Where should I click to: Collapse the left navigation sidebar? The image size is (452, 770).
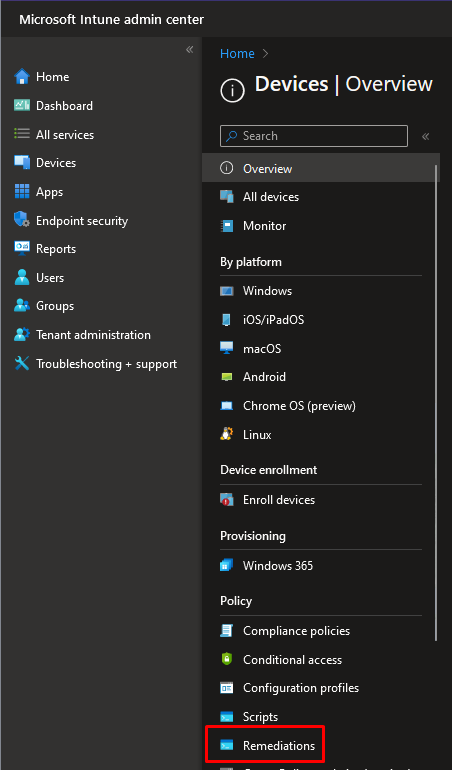click(x=190, y=50)
